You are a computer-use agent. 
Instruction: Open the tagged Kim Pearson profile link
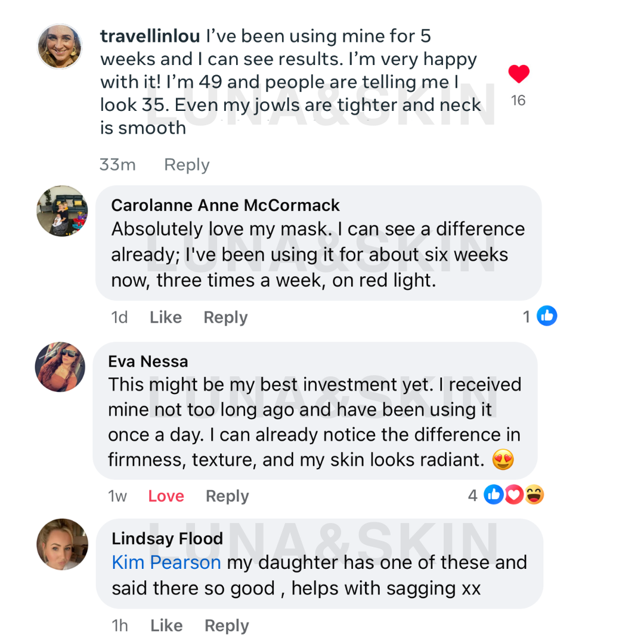[x=166, y=562]
